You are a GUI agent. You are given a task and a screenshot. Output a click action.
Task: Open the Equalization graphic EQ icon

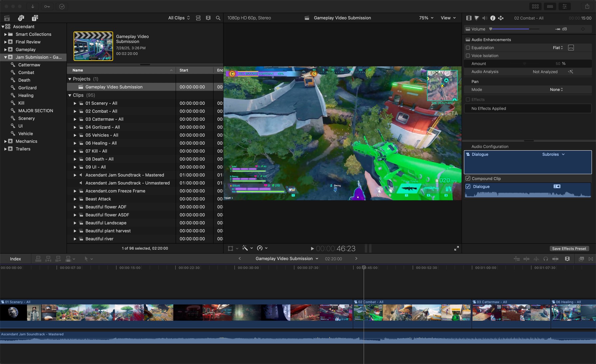point(571,48)
